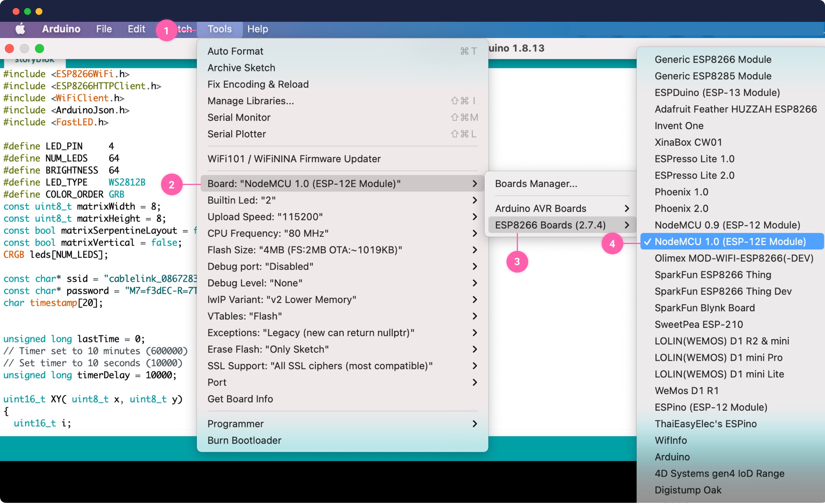Screen dimensions: 825x504
Task: Expand the Builtin Led submenu
Action: (343, 200)
